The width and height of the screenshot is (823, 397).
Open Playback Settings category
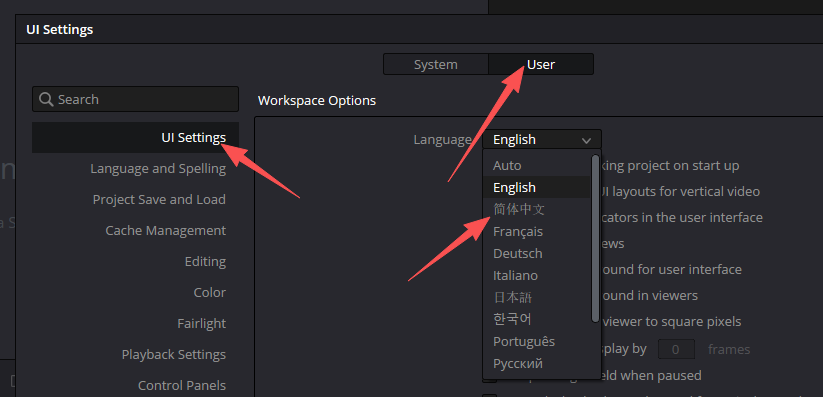(x=174, y=354)
